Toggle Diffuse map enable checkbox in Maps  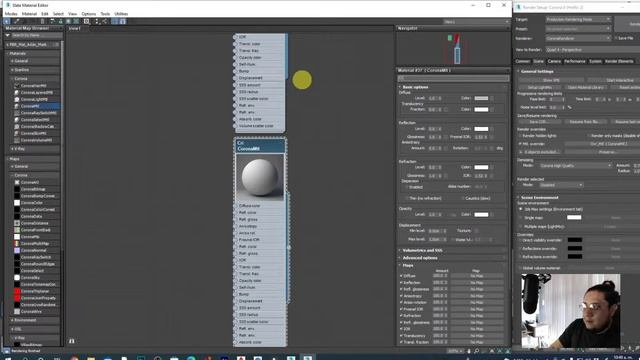coord(401,276)
